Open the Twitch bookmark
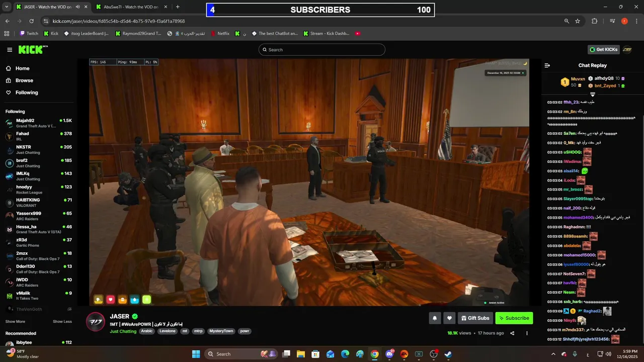 point(29,34)
